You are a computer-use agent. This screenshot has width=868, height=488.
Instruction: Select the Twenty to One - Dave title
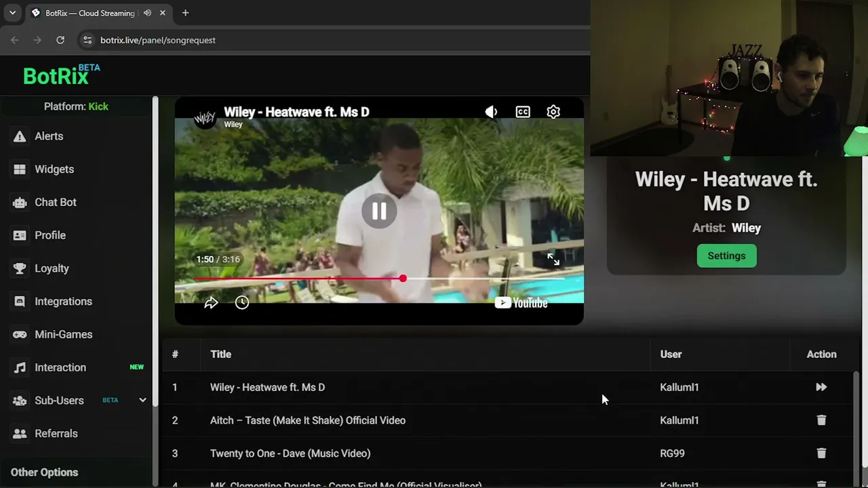tap(290, 453)
